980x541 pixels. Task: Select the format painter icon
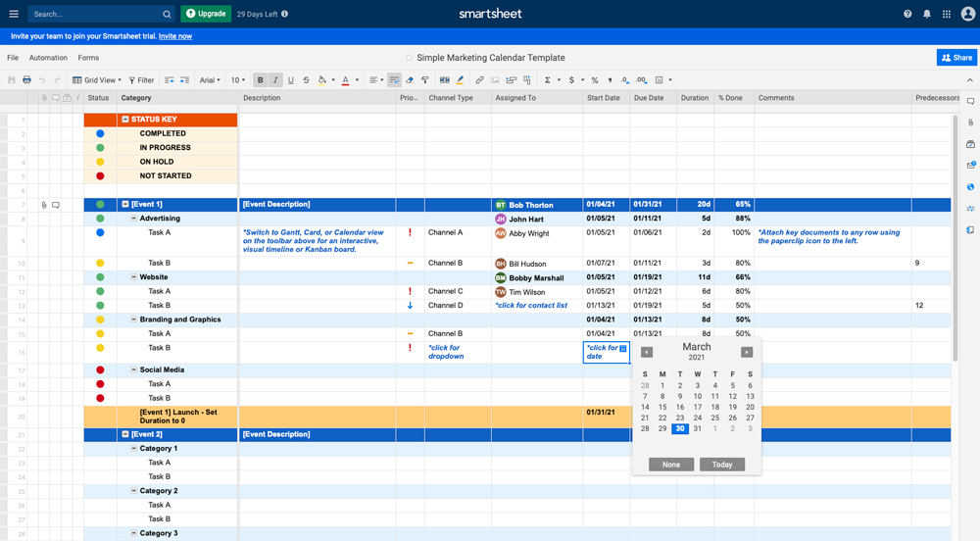(x=425, y=80)
